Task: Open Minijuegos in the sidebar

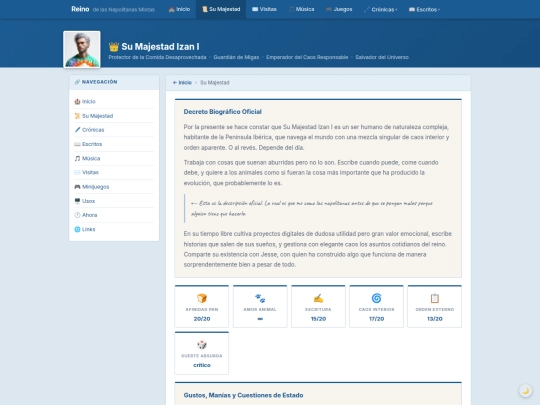Action: point(114,187)
